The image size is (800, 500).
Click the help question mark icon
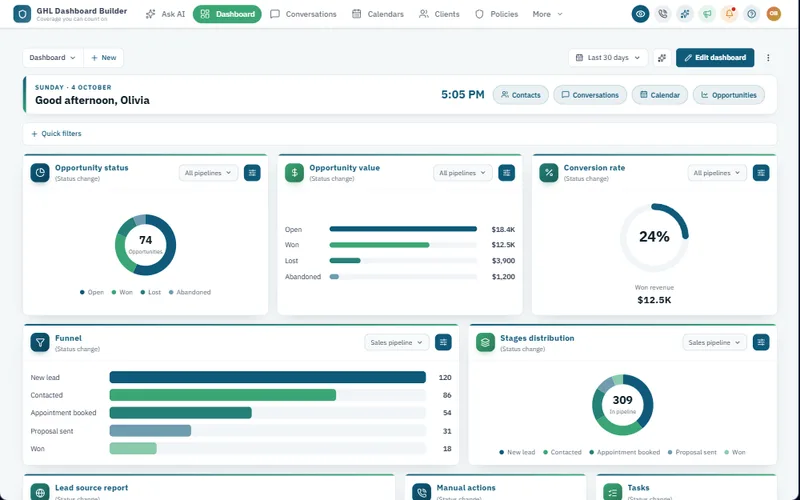click(752, 14)
